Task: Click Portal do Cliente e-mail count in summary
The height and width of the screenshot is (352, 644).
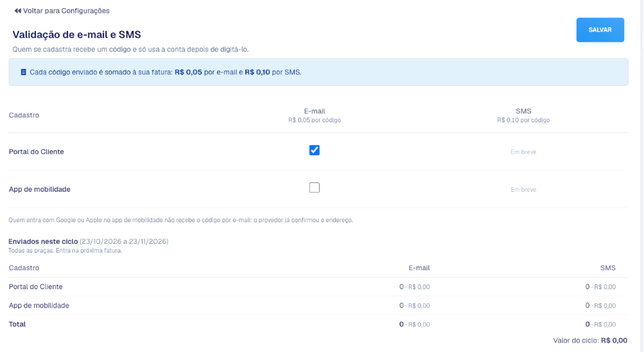Action: pyautogui.click(x=414, y=286)
